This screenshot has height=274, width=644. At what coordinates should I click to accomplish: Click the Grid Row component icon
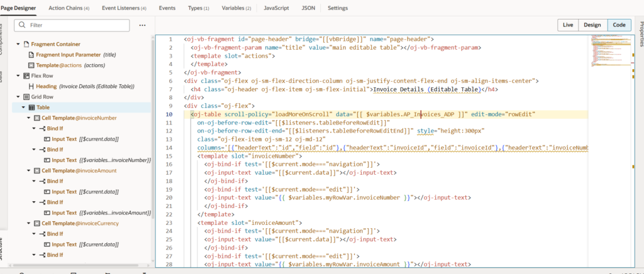tap(26, 97)
